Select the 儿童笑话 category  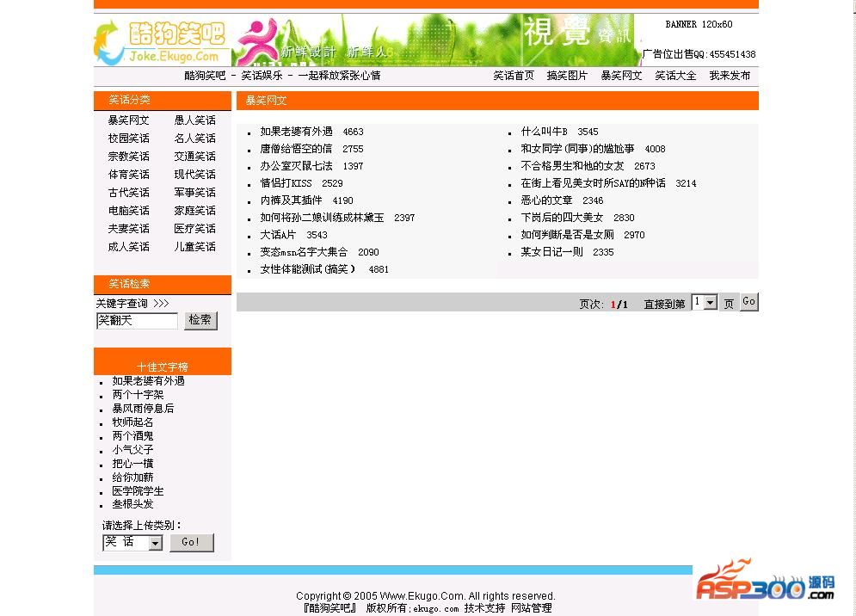coord(194,246)
